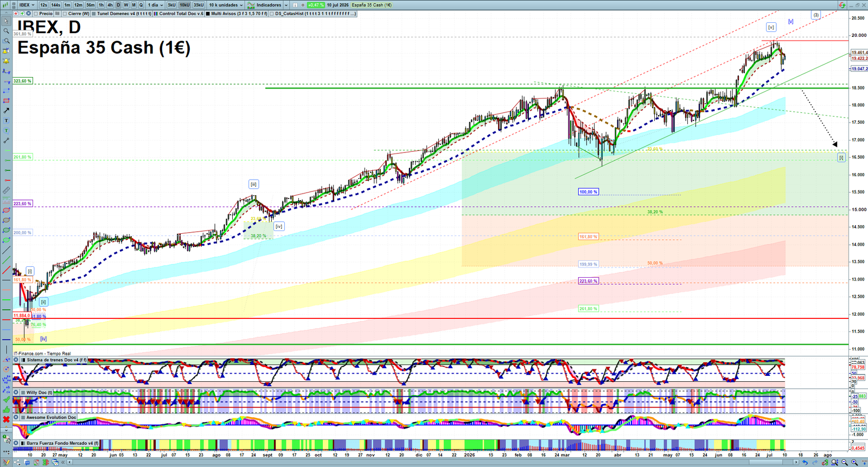Select the 4h timeframe

110,5
